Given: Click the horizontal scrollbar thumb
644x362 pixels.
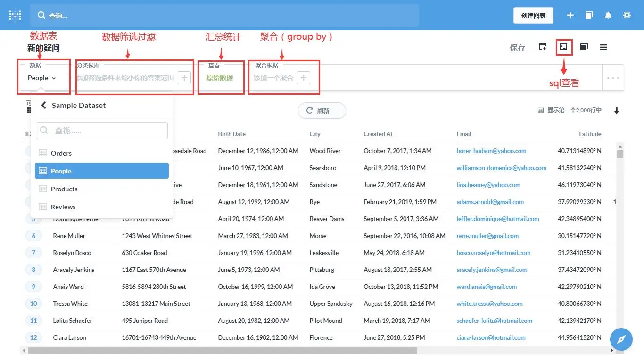Looking at the screenshot, I should 222,351.
